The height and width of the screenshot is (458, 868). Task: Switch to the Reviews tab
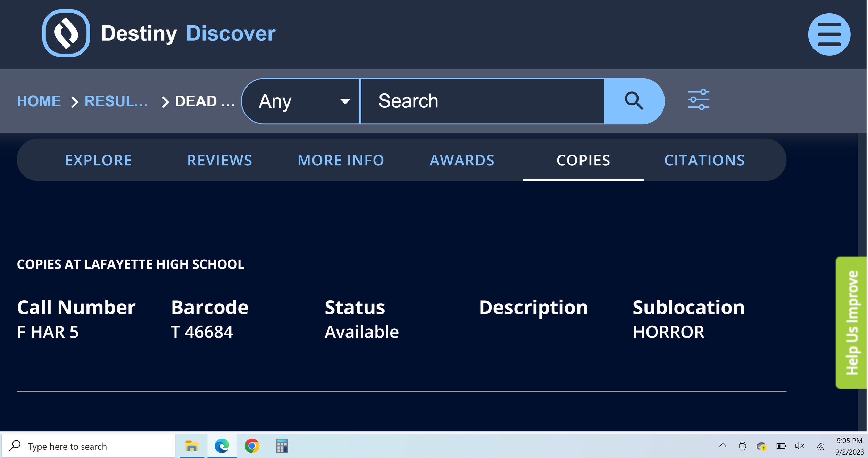tap(219, 160)
